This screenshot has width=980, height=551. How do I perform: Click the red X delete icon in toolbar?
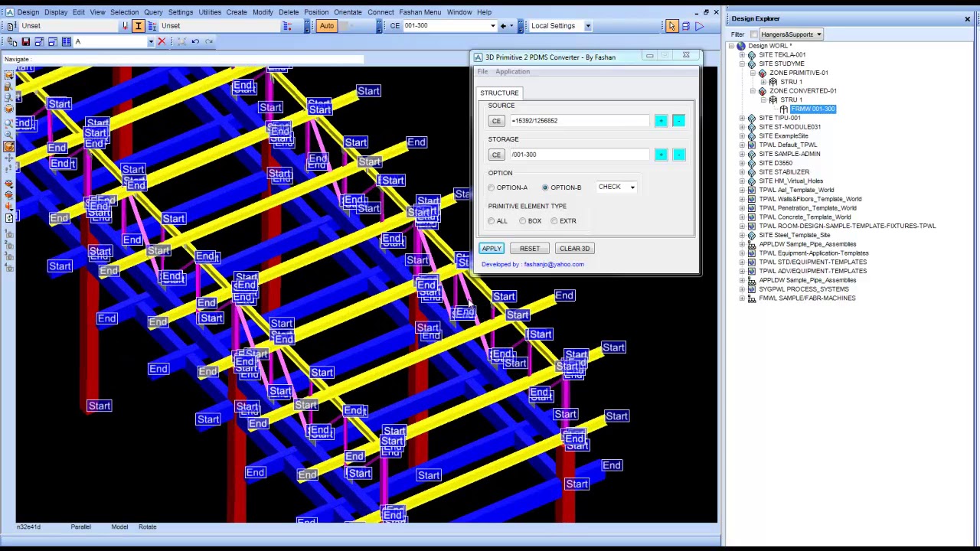coord(162,41)
